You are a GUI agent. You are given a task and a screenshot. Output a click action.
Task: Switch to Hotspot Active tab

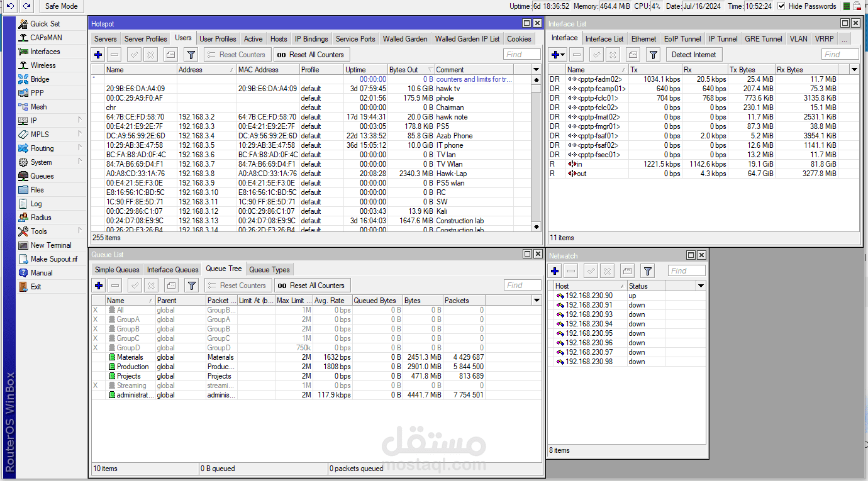pos(253,38)
